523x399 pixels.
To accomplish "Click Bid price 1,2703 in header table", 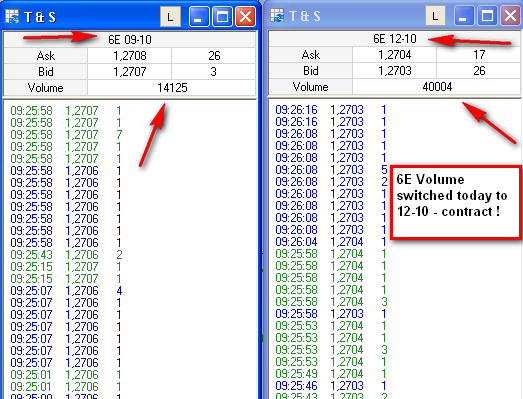I will tap(395, 71).
